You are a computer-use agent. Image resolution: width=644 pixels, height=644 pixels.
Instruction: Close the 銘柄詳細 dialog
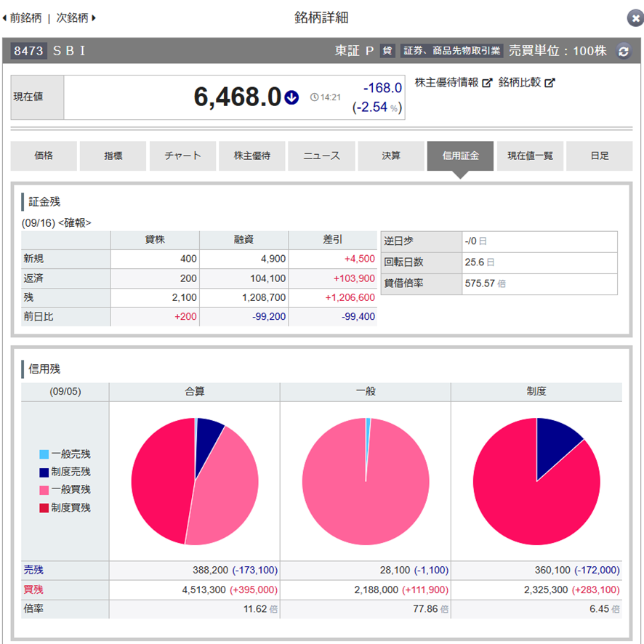coord(634,18)
